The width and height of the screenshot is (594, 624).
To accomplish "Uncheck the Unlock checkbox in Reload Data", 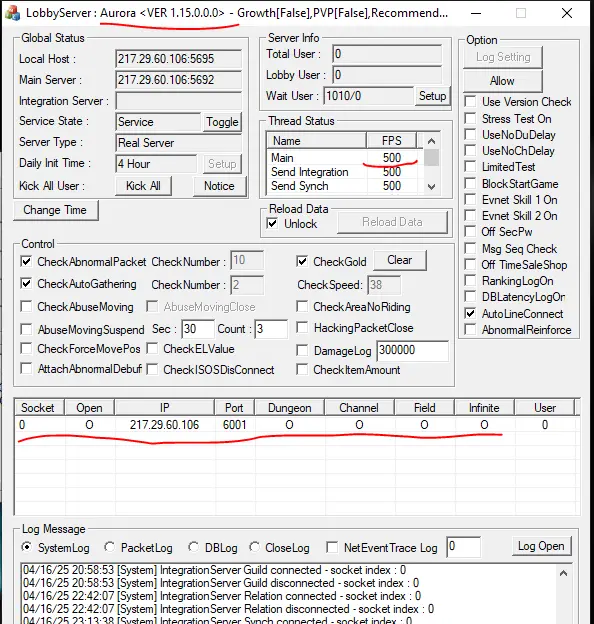I will pyautogui.click(x=272, y=223).
